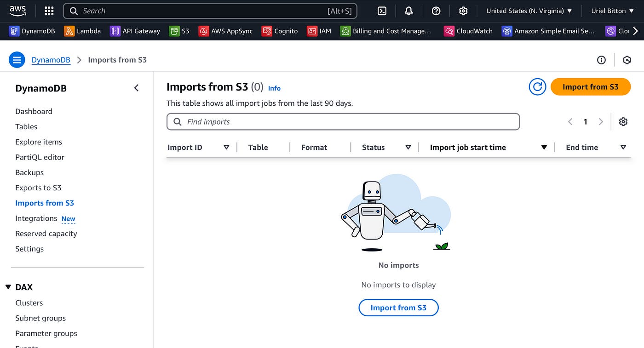Open Billing and Cost Management shortcut
644x348 pixels.
[x=385, y=31]
